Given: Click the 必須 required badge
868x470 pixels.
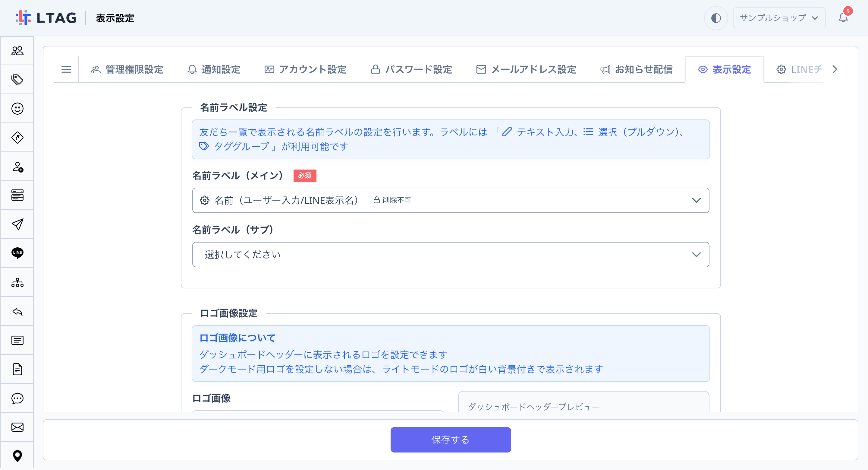Looking at the screenshot, I should [305, 176].
